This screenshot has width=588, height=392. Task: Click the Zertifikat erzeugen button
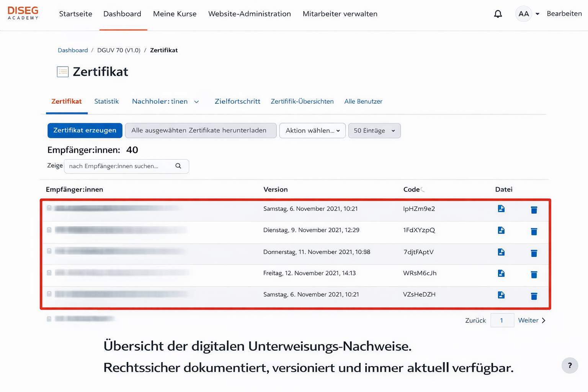coord(85,131)
